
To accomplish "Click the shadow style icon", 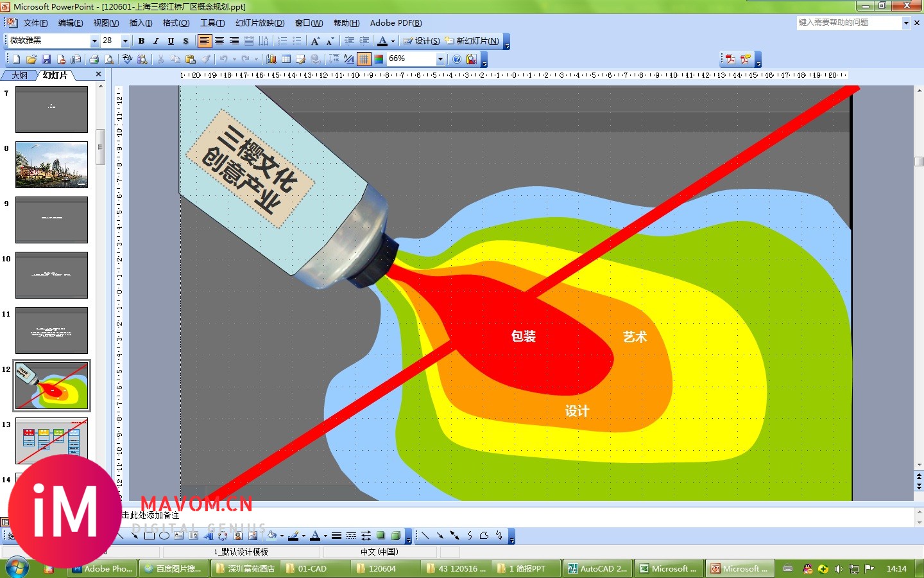I will point(381,536).
